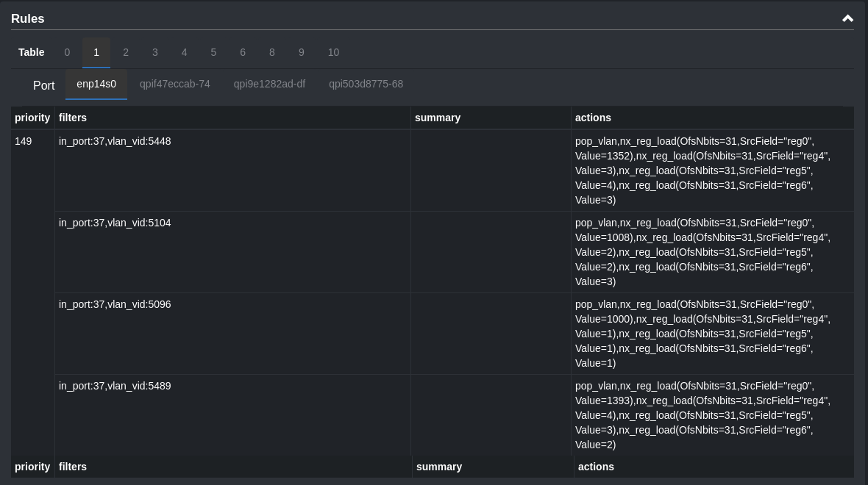Select the qpi503d8775-68 port tab
The width and height of the screenshot is (868, 485).
tap(366, 84)
